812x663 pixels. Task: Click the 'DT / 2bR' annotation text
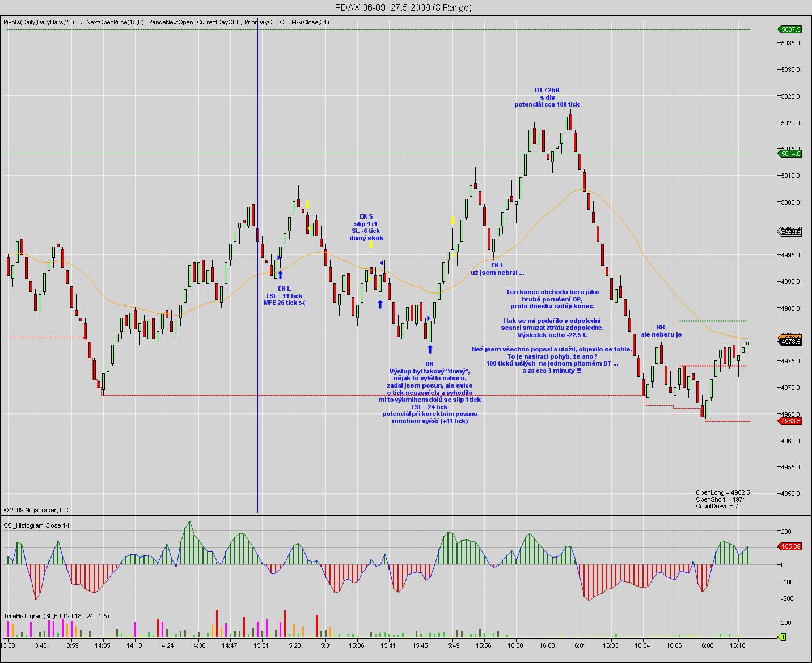tap(547, 90)
